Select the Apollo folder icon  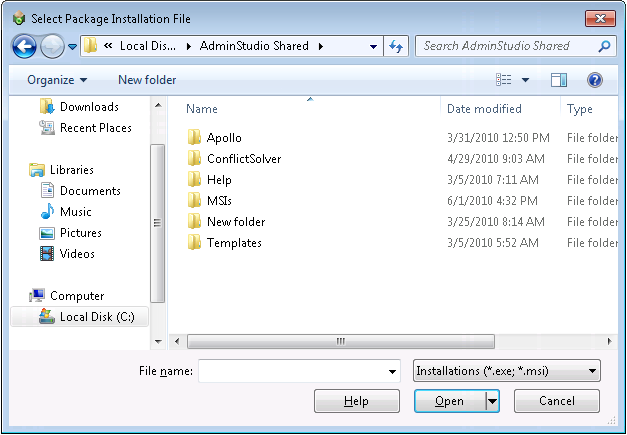(195, 138)
